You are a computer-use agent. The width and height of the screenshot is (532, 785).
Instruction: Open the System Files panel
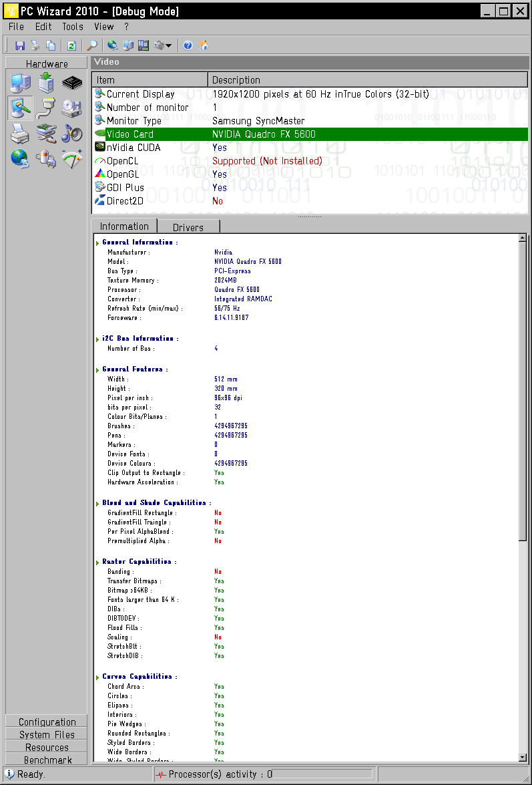47,734
